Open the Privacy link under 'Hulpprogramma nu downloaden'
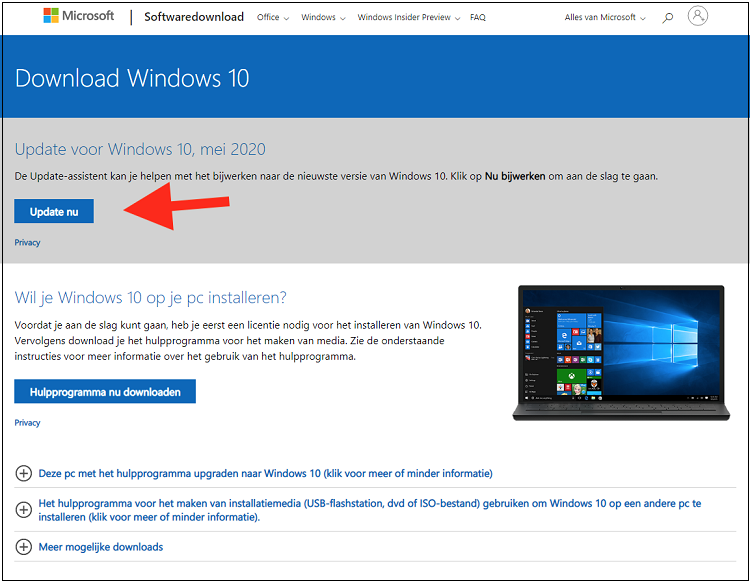 (27, 423)
